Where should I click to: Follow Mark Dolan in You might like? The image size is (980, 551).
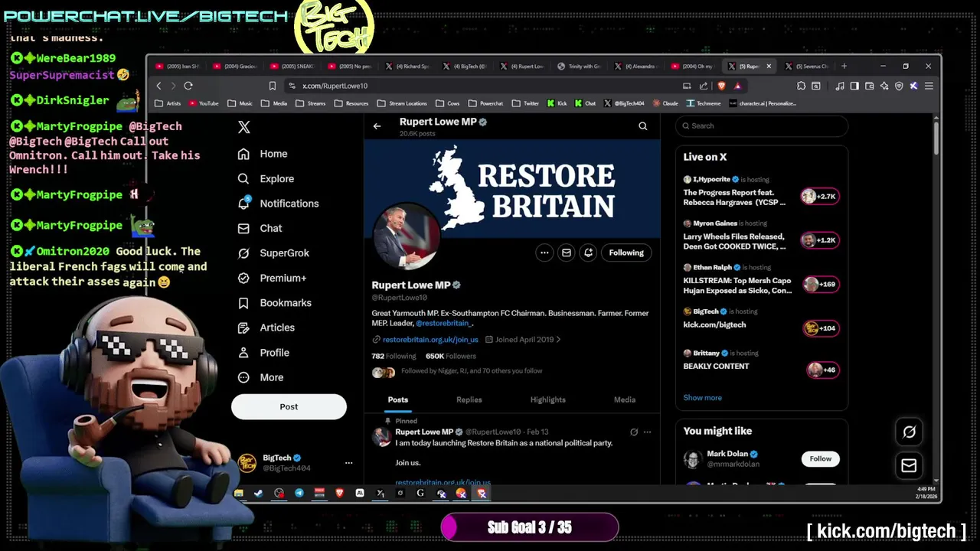(x=821, y=458)
